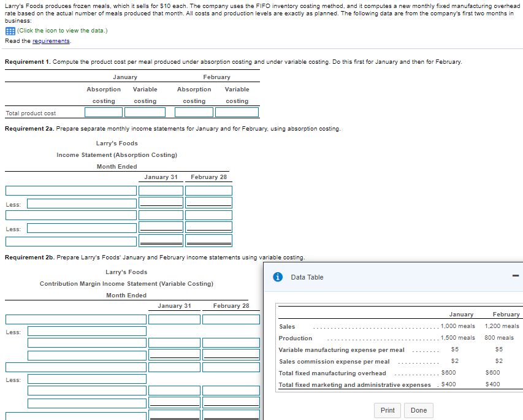
Task: Click '(Click the icon to view the data.)' text
Action: point(63,31)
